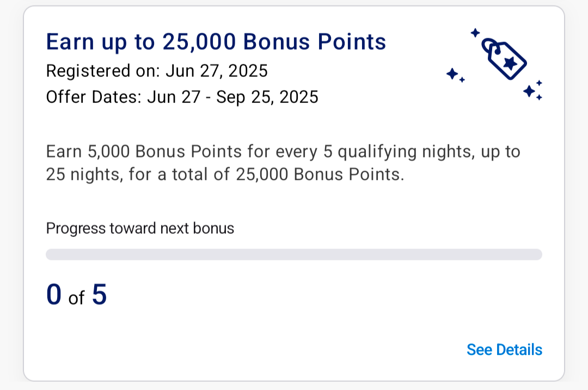Click the Offer Dates line

(182, 97)
